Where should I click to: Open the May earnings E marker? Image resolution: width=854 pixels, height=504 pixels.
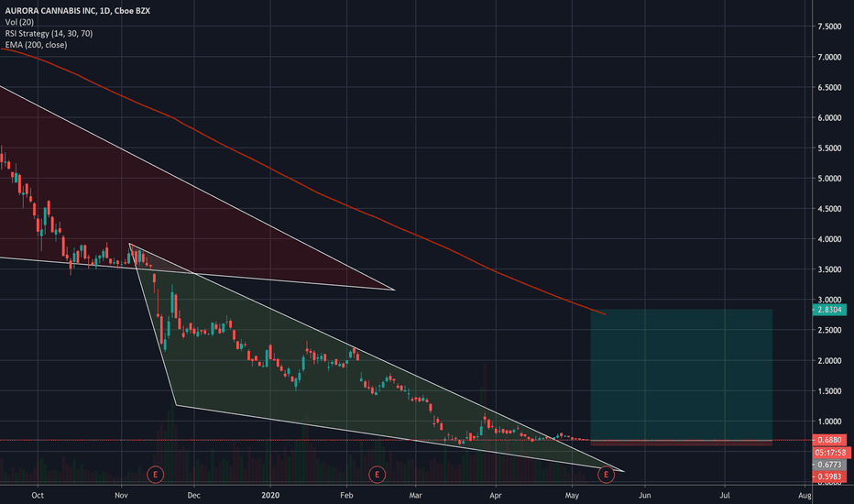[606, 475]
